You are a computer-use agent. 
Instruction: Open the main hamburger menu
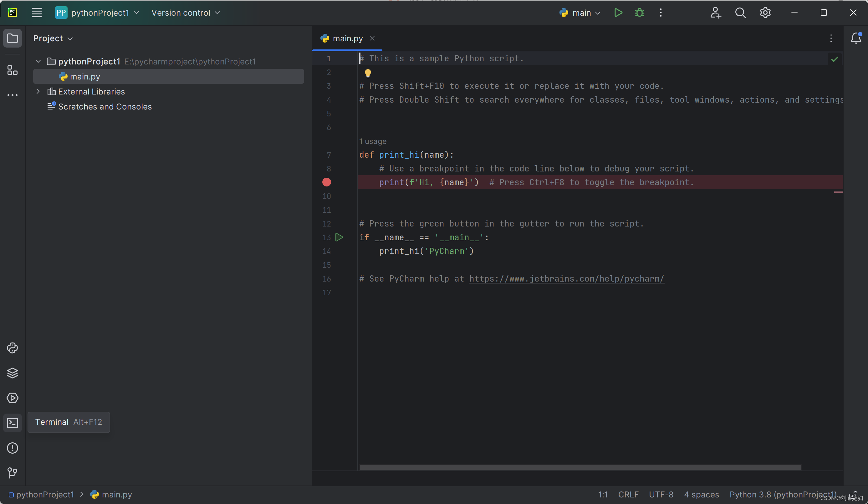point(37,13)
